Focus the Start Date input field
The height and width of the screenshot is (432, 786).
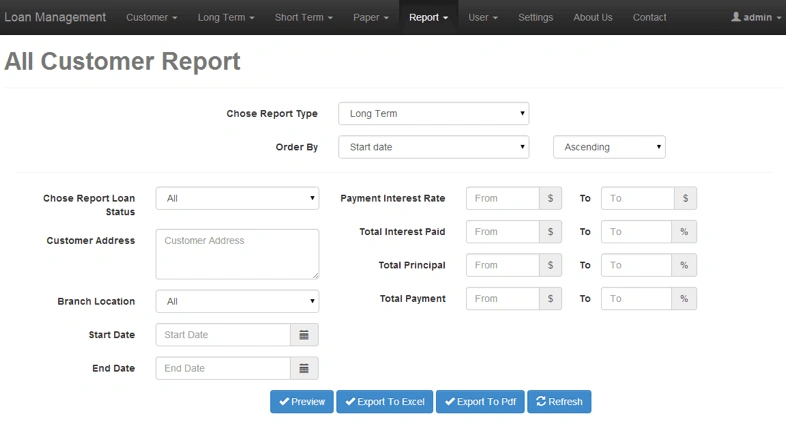click(223, 335)
